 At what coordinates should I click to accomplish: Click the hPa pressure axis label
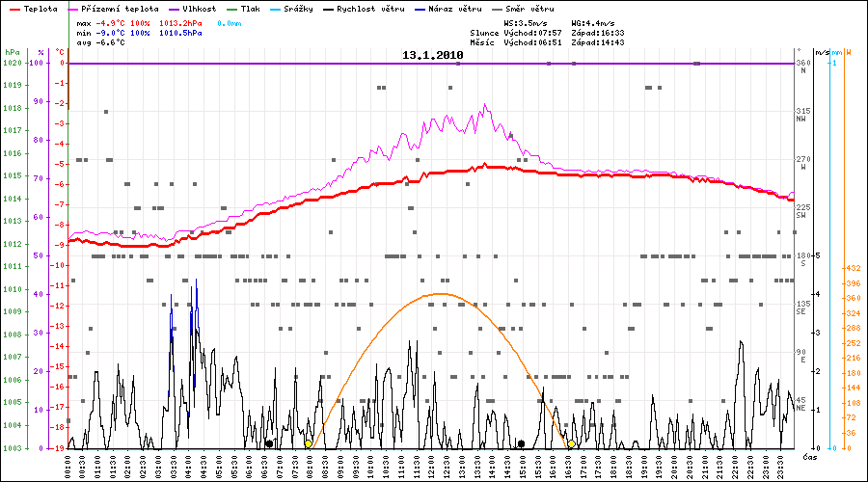tap(12, 52)
